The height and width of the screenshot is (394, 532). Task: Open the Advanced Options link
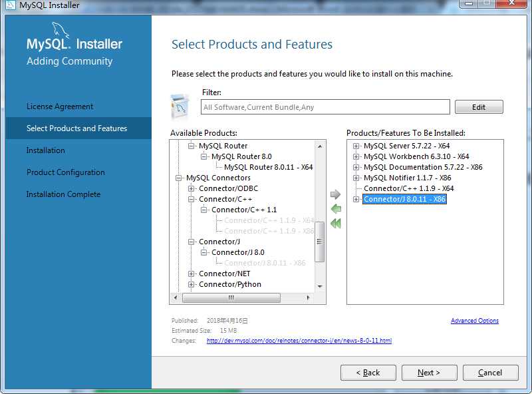click(475, 321)
